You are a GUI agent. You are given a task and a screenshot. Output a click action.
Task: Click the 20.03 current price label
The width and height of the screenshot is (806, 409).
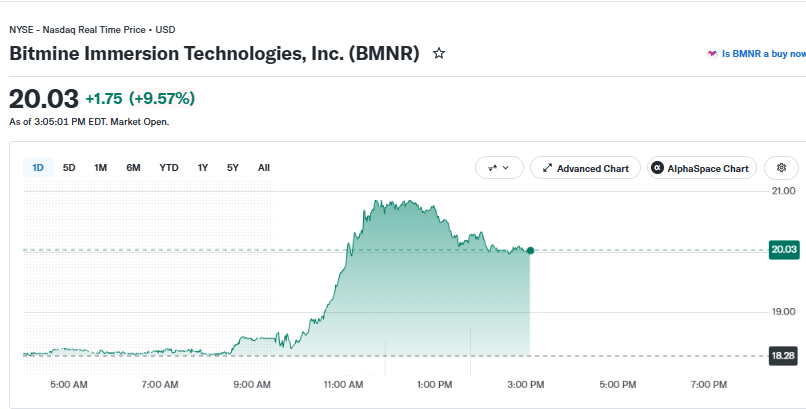coord(784,250)
